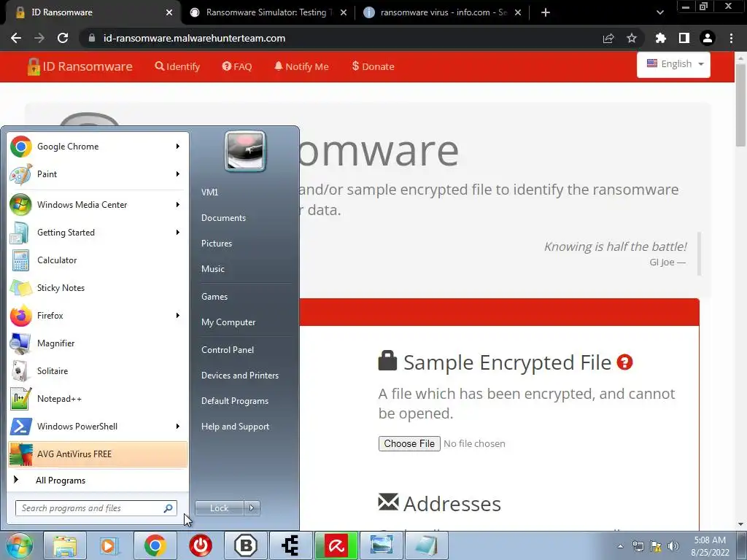Expand Paint jump list arrow
747x560 pixels.
pyautogui.click(x=178, y=174)
